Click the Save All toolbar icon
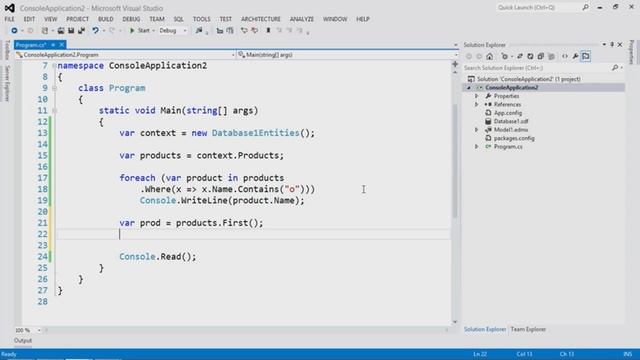The height and width of the screenshot is (360, 640). [82, 31]
